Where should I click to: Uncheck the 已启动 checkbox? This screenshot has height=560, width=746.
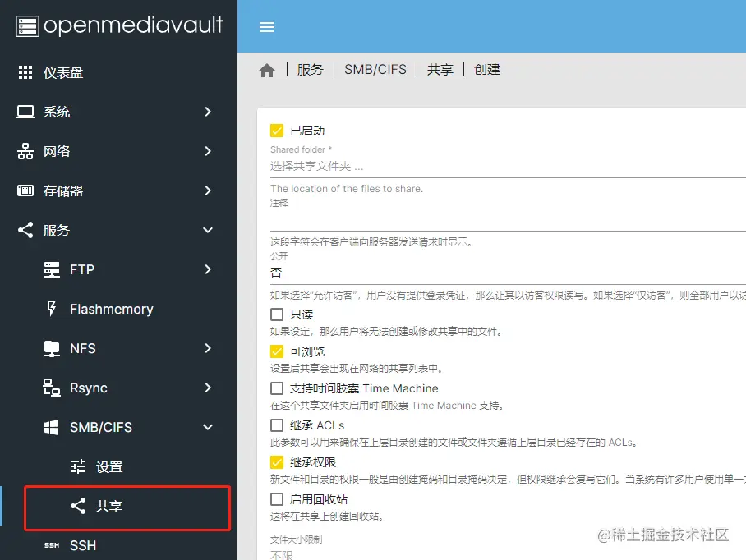pyautogui.click(x=277, y=131)
